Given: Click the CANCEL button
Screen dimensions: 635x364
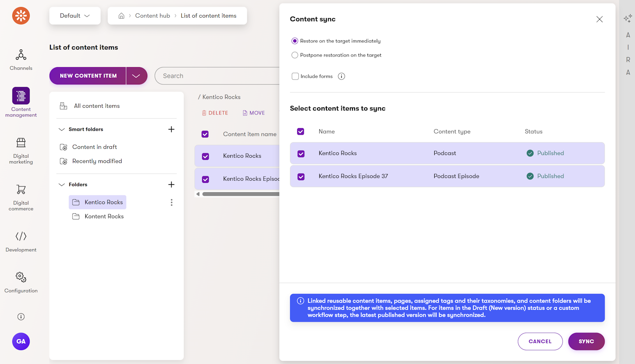Looking at the screenshot, I should click(x=540, y=341).
